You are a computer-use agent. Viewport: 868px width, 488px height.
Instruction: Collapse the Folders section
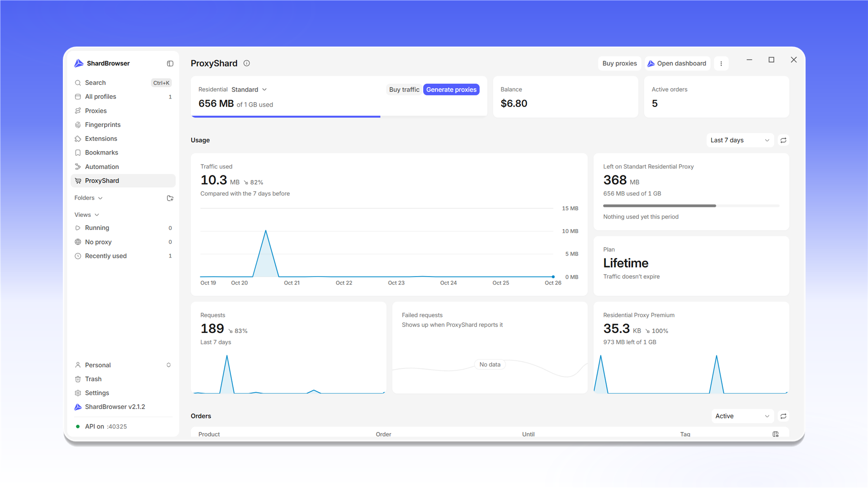(x=89, y=198)
